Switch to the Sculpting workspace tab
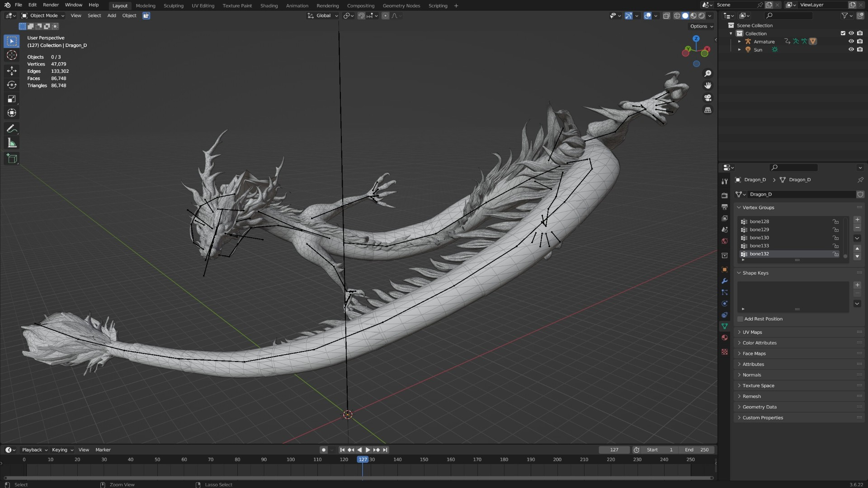Image resolution: width=868 pixels, height=488 pixels. (174, 5)
